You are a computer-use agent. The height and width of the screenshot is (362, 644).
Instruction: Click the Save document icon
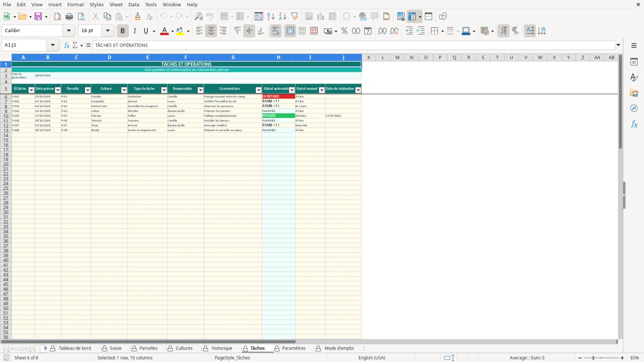pyautogui.click(x=38, y=16)
